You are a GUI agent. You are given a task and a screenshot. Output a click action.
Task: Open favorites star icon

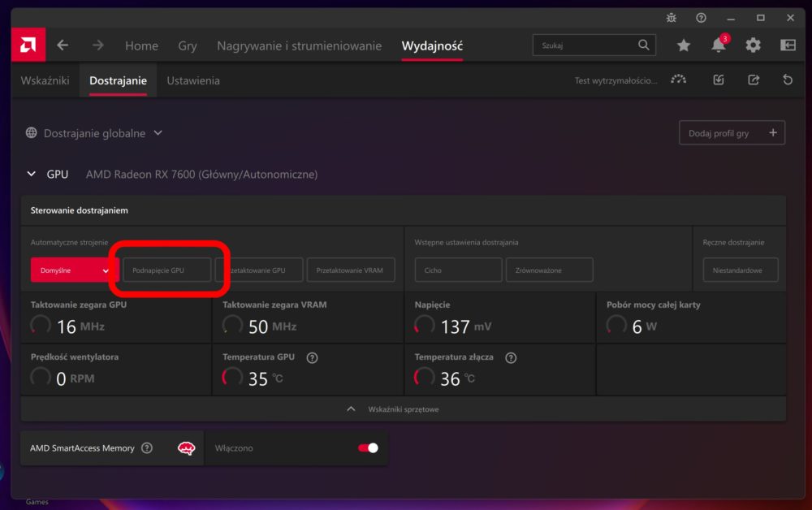point(684,45)
